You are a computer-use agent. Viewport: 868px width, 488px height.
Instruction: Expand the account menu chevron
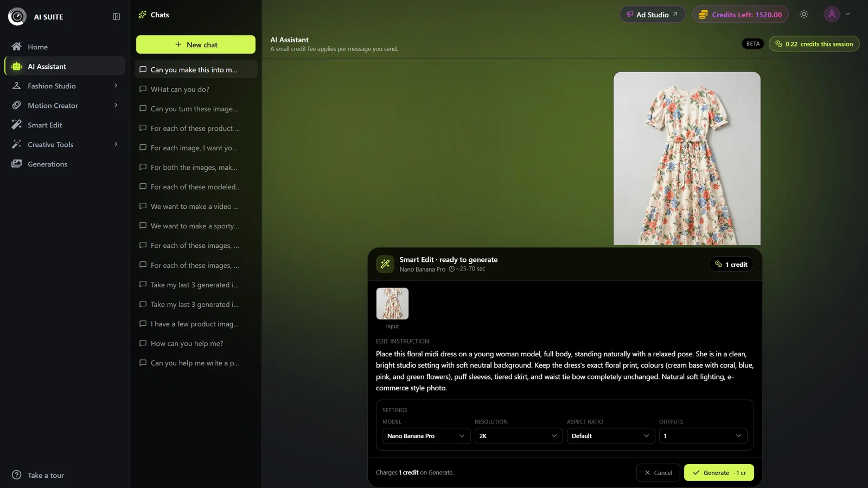pyautogui.click(x=848, y=14)
